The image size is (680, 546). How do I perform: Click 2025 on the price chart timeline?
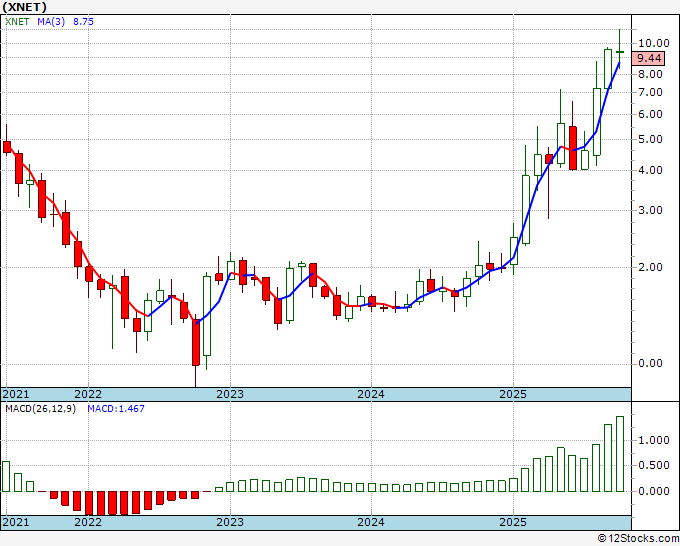click(x=513, y=394)
